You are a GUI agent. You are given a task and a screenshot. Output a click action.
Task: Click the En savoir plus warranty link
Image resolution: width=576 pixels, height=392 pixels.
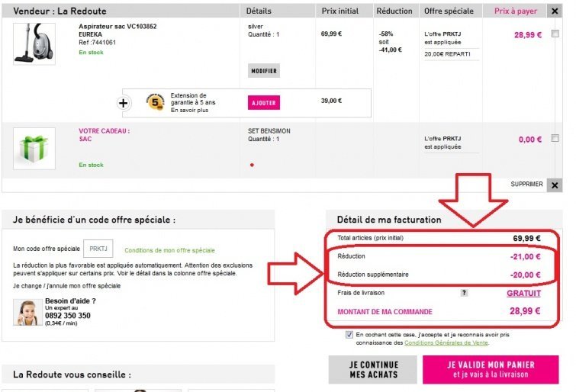click(190, 110)
